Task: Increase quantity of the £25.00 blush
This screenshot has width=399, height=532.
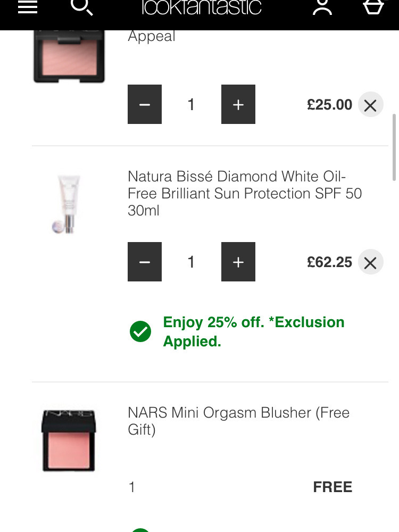Action: tap(238, 105)
